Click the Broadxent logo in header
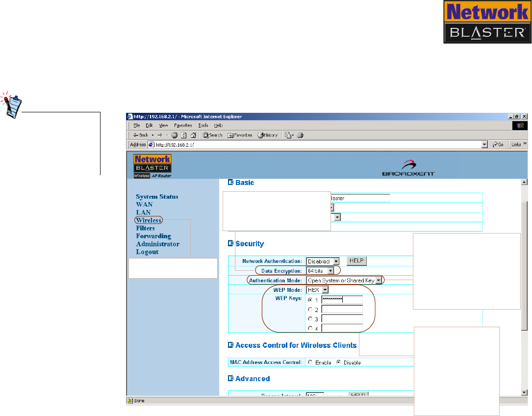 tap(408, 168)
